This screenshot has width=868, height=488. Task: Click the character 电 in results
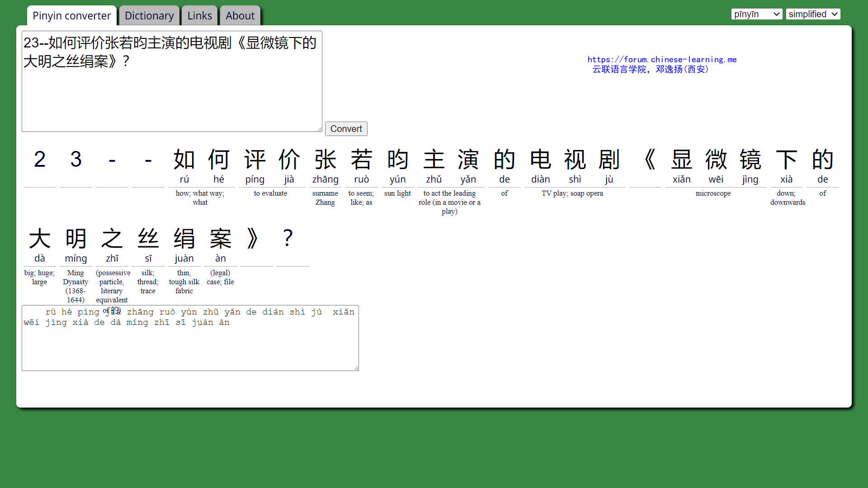pos(541,160)
